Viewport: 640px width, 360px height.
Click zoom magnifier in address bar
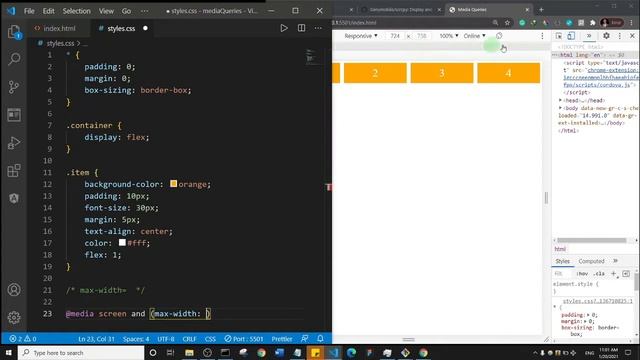point(495,23)
